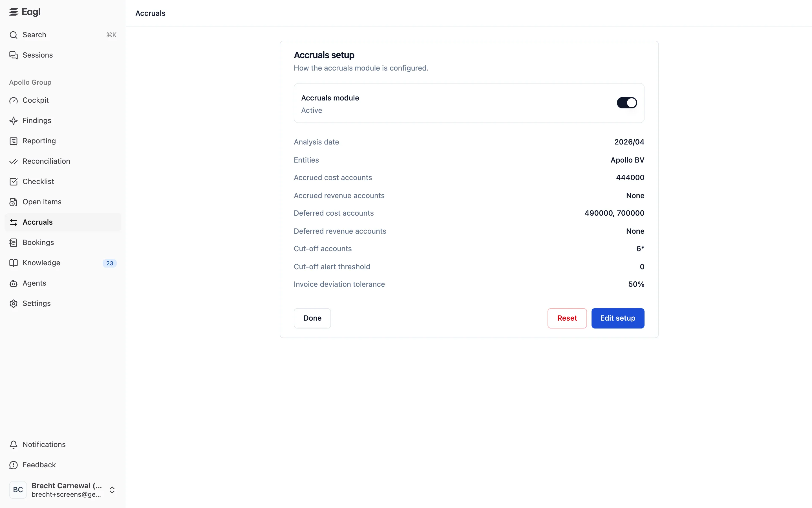Image resolution: width=812 pixels, height=508 pixels.
Task: Click the Accruals arrows icon
Action: coord(14,222)
